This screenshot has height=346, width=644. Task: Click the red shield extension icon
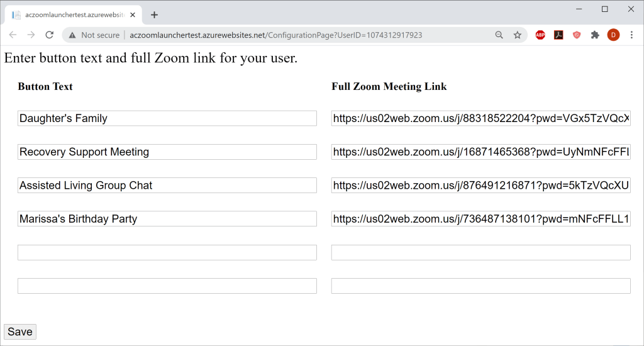pos(577,35)
